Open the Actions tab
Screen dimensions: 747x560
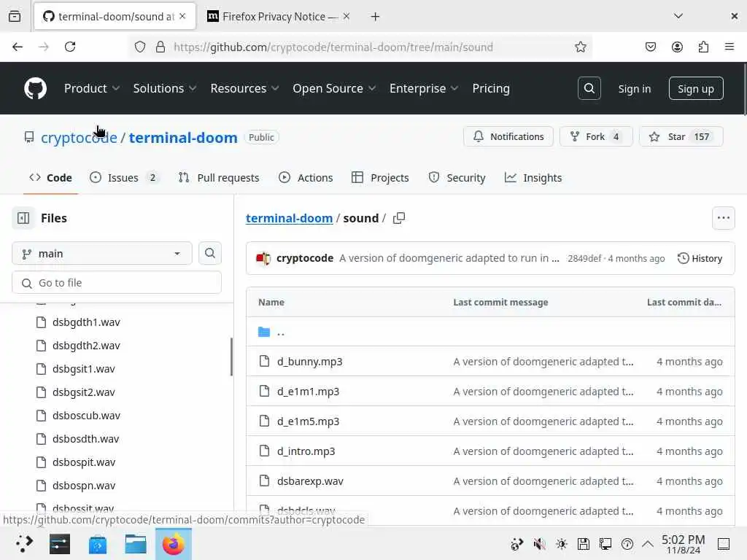pos(306,178)
